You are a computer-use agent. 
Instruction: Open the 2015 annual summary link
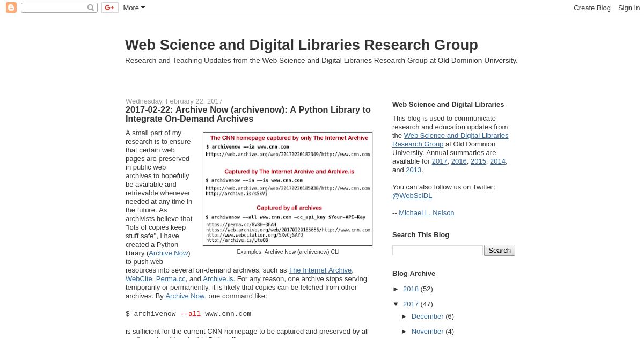(478, 161)
